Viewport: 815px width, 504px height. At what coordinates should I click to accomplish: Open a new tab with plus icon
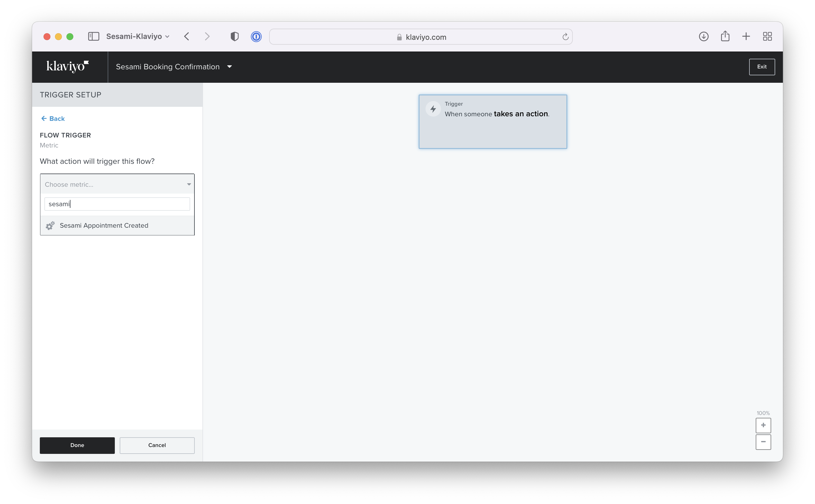pos(746,36)
